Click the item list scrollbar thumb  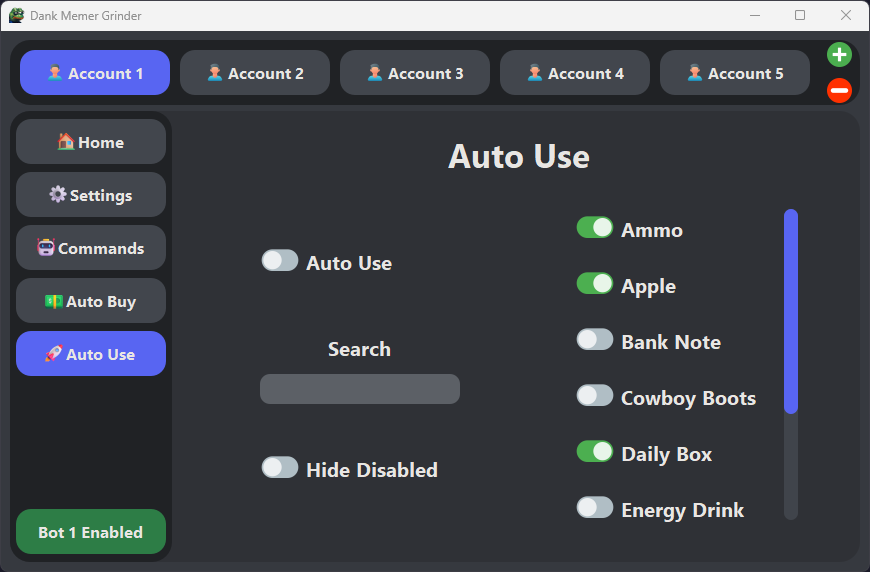[x=791, y=311]
